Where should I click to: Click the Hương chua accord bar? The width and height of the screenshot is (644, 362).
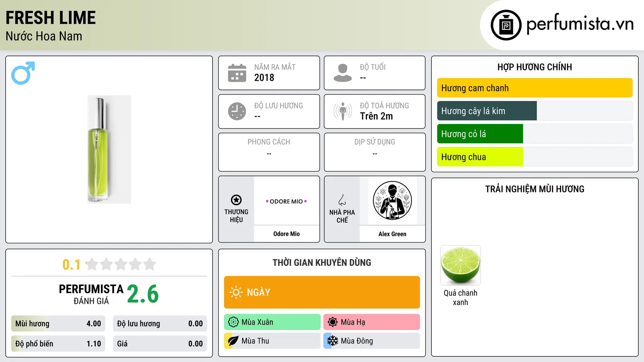[x=535, y=157]
